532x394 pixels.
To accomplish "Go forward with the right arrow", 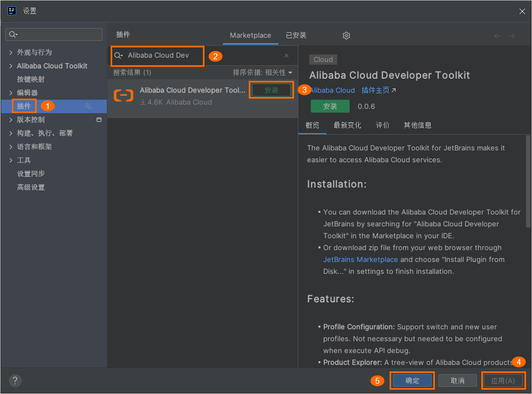I will tap(511, 36).
